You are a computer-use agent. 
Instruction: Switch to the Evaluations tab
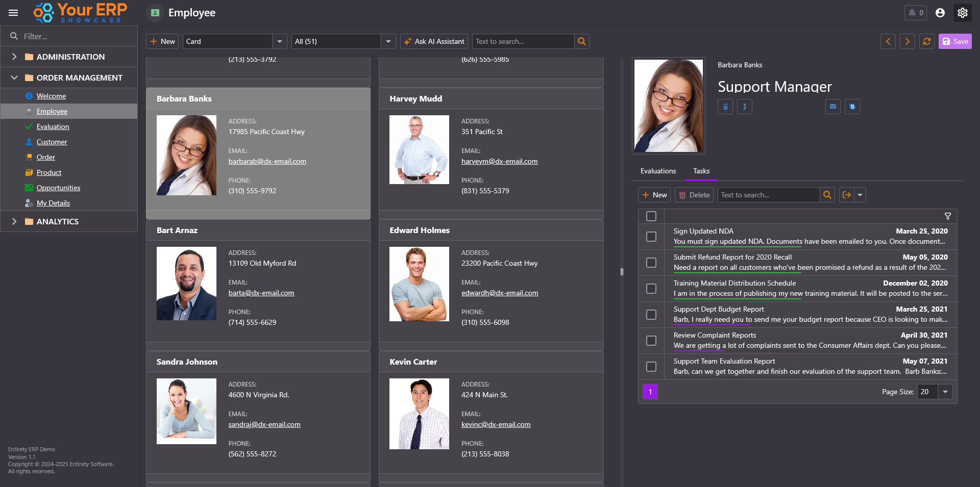point(658,171)
